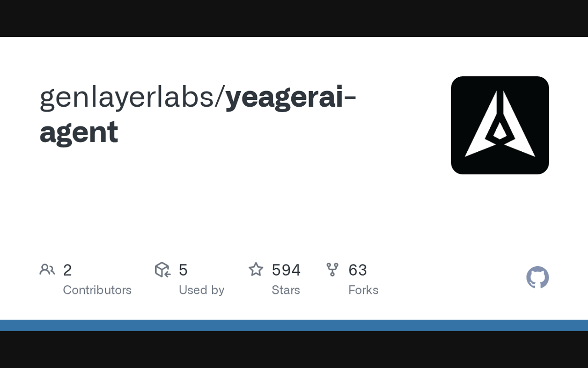Select the Contributors label
The height and width of the screenshot is (368, 588).
coord(97,290)
